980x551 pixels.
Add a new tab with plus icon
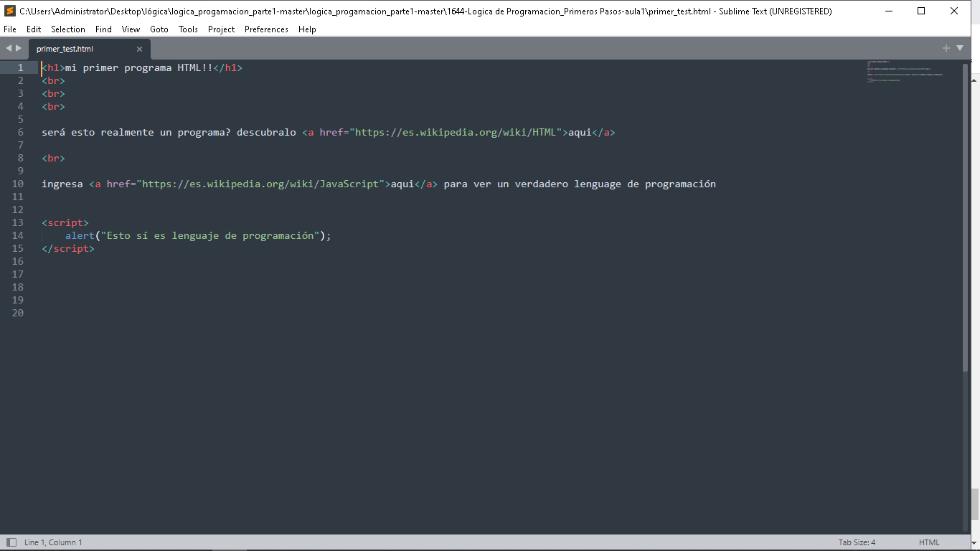click(x=946, y=48)
